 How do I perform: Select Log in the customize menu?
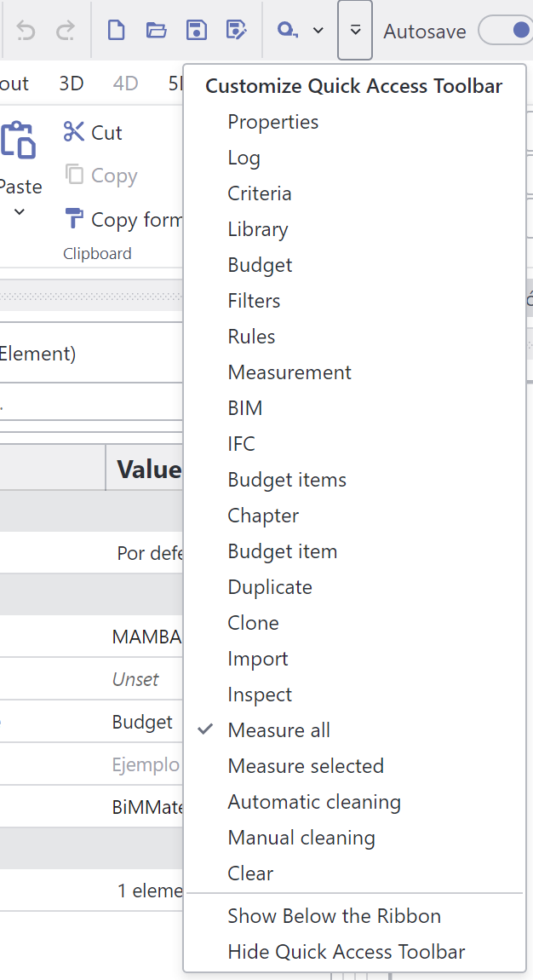[x=354, y=158]
